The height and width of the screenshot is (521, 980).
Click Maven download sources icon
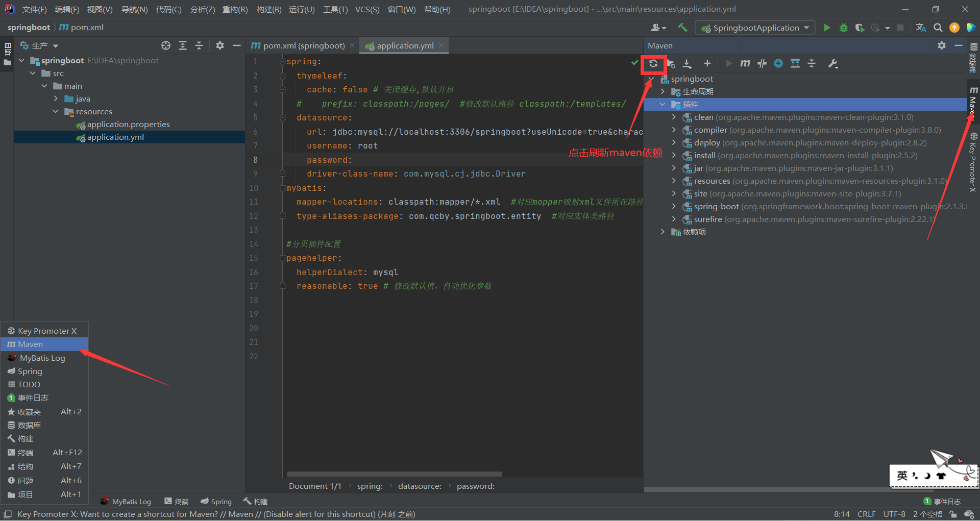point(688,63)
